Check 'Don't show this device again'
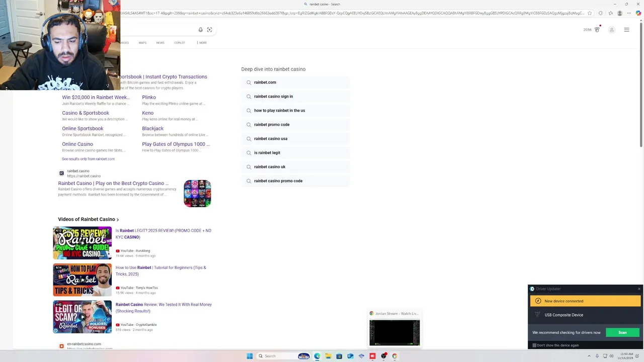 [x=534, y=345]
